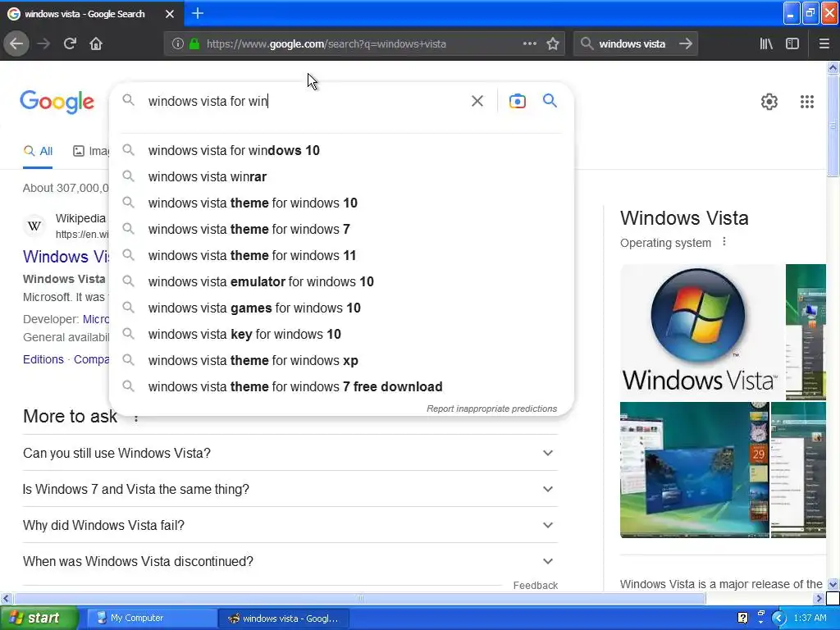The image size is (840, 630).
Task: Clear the Google search box with X
Action: pos(477,101)
